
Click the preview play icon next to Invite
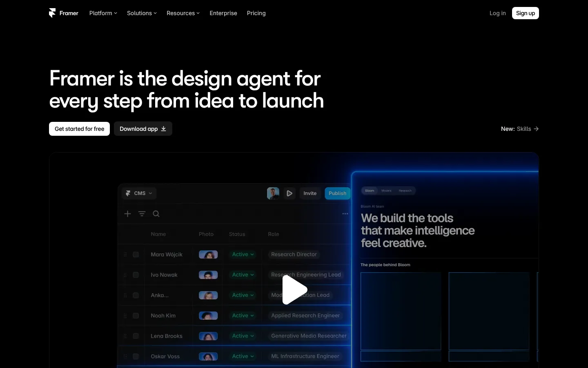tap(290, 193)
